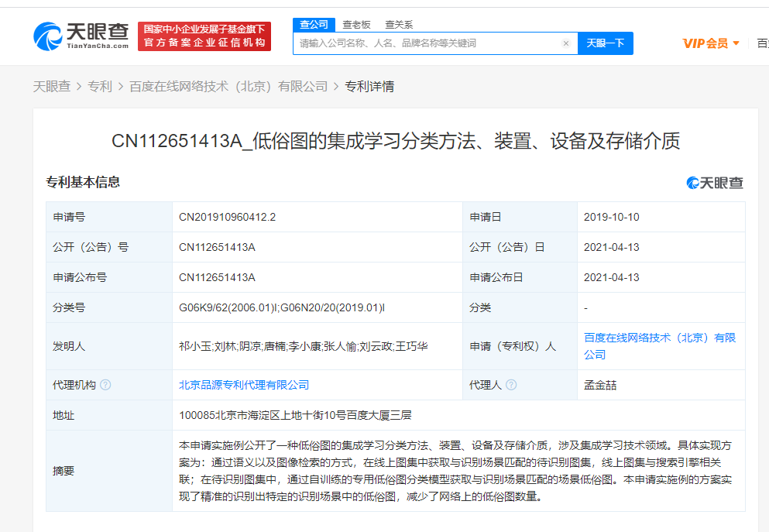This screenshot has width=769, height=532.
Task: Click the application number CN201910960412.2
Action: tap(227, 218)
